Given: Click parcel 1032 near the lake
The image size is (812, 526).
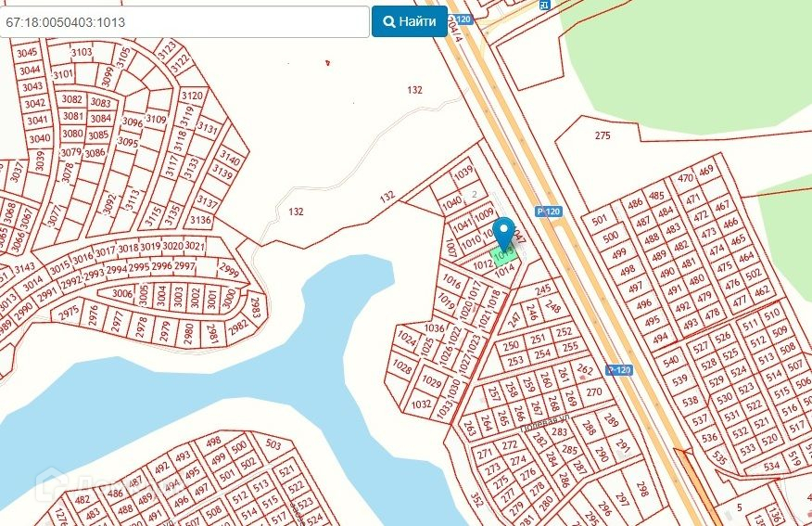Looking at the screenshot, I should click(x=421, y=404).
